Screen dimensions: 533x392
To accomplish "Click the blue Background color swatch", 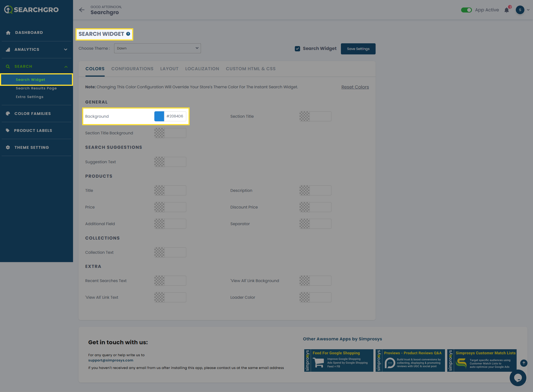I will click(x=159, y=116).
